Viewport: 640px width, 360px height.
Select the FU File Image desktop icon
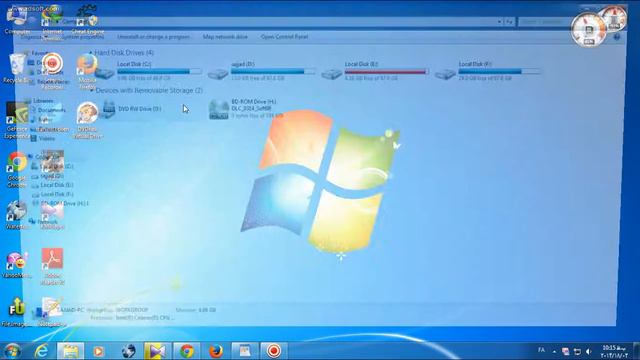coord(17,312)
